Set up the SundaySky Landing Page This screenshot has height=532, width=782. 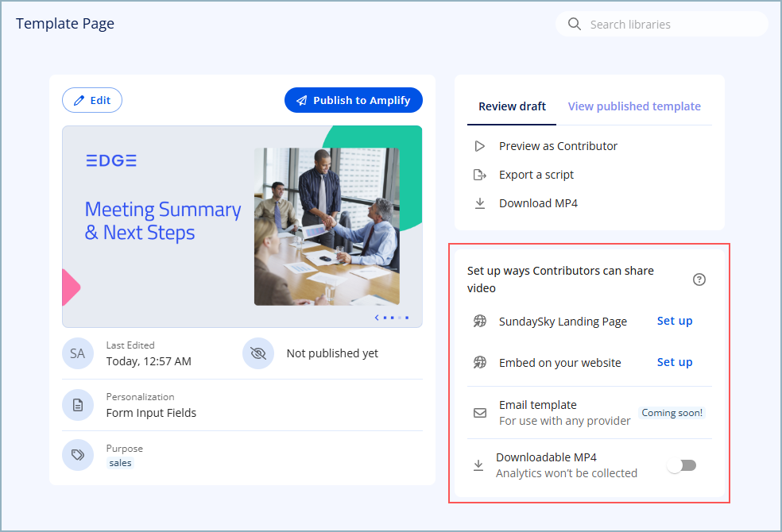coord(674,321)
